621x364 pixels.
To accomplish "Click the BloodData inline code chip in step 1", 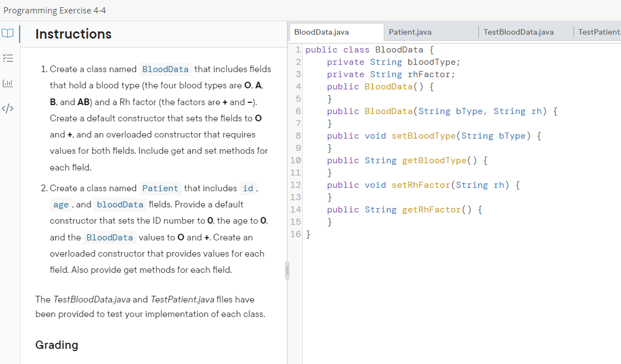I will click(165, 69).
